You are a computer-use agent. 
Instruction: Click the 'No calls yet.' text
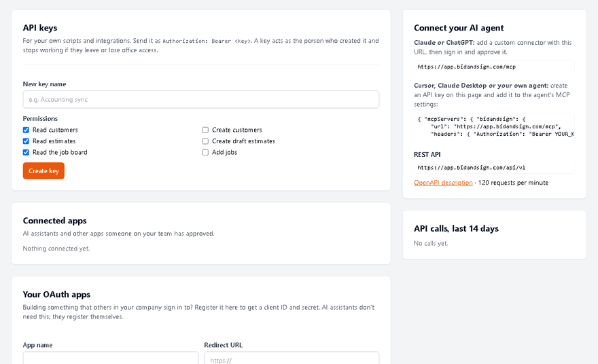[x=431, y=243]
